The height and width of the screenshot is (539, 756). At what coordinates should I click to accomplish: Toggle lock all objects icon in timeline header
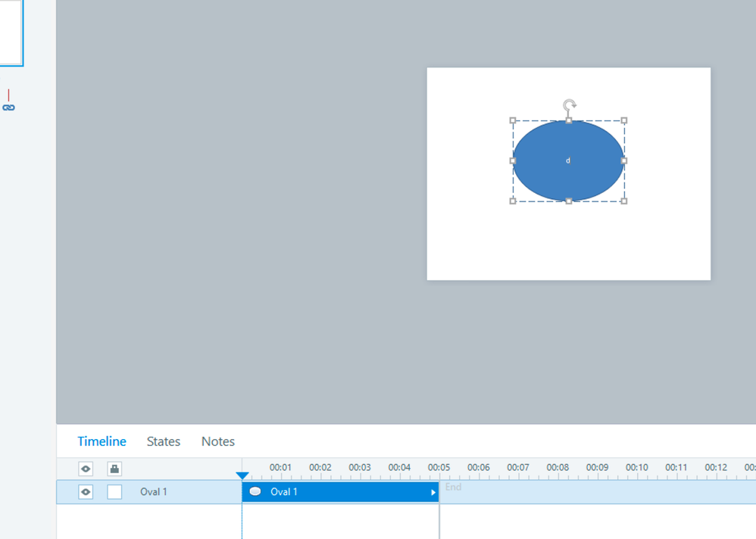[x=114, y=469]
